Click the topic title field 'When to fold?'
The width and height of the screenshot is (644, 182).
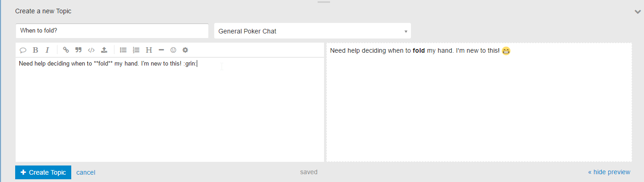click(112, 31)
